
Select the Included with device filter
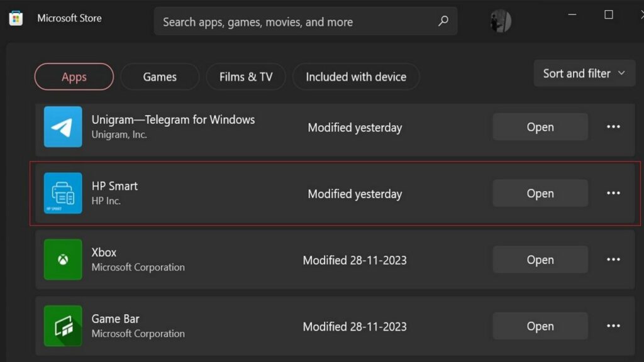tap(355, 76)
